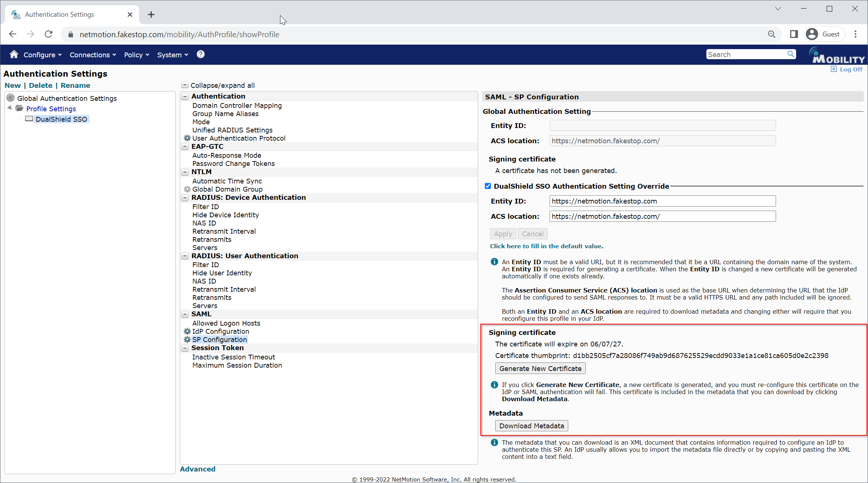This screenshot has width=868, height=483.
Task: Toggle Collapse/expand all box
Action: coord(185,85)
